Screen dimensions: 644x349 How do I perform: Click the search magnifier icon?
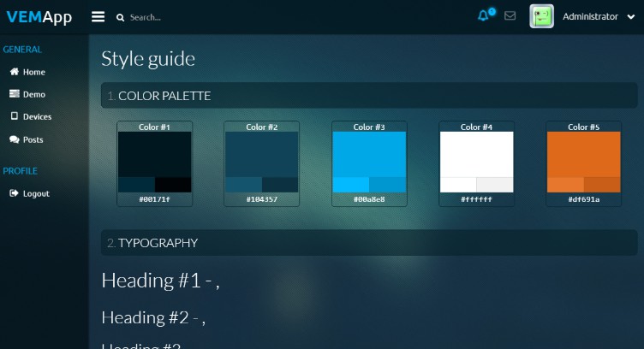click(x=121, y=17)
